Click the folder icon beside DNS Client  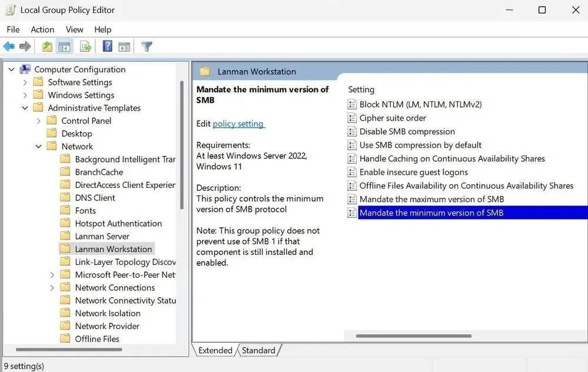tap(65, 197)
